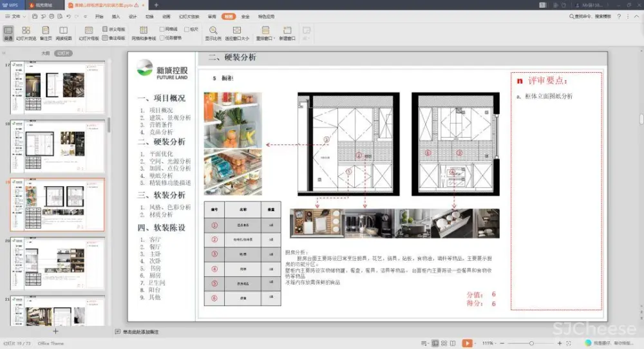The height and width of the screenshot is (349, 644).
Task: Create a new window with 新建窗口
Action: (x=287, y=33)
